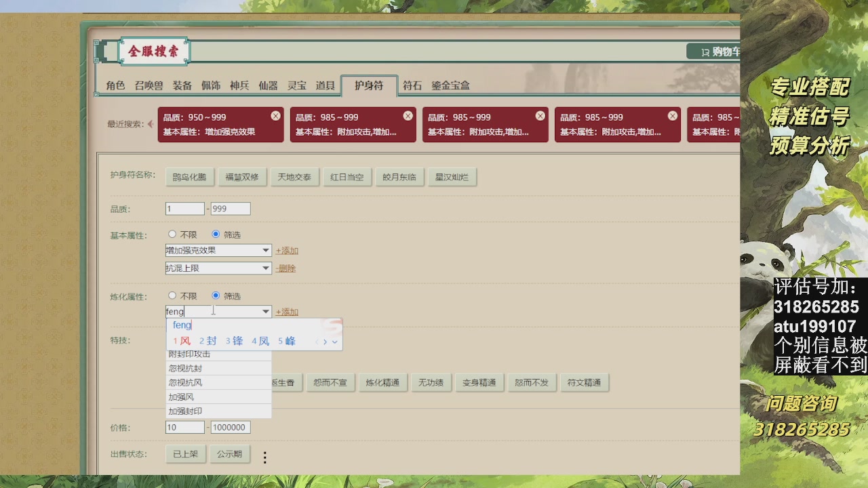Choose 不限 radio for 炼化属性
This screenshot has height=488, width=868.
pos(172,296)
